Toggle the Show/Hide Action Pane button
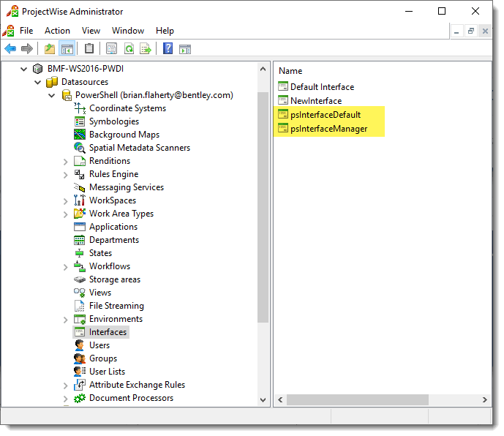 pyautogui.click(x=185, y=49)
